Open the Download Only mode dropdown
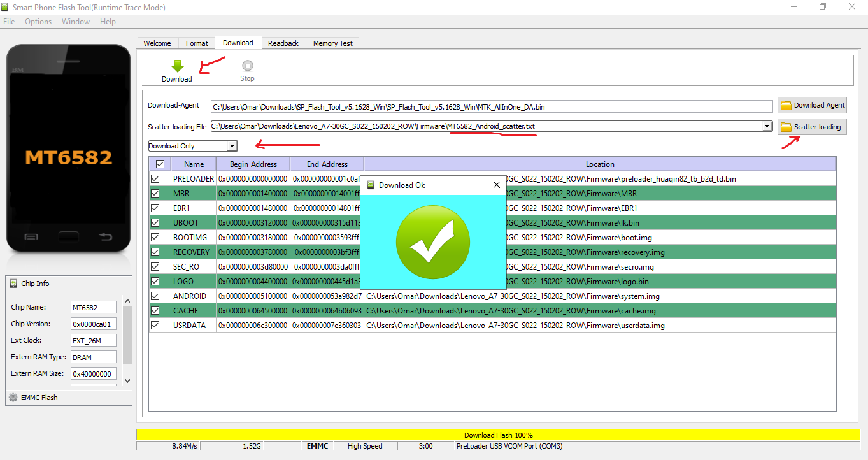This screenshot has width=868, height=460. (x=193, y=146)
